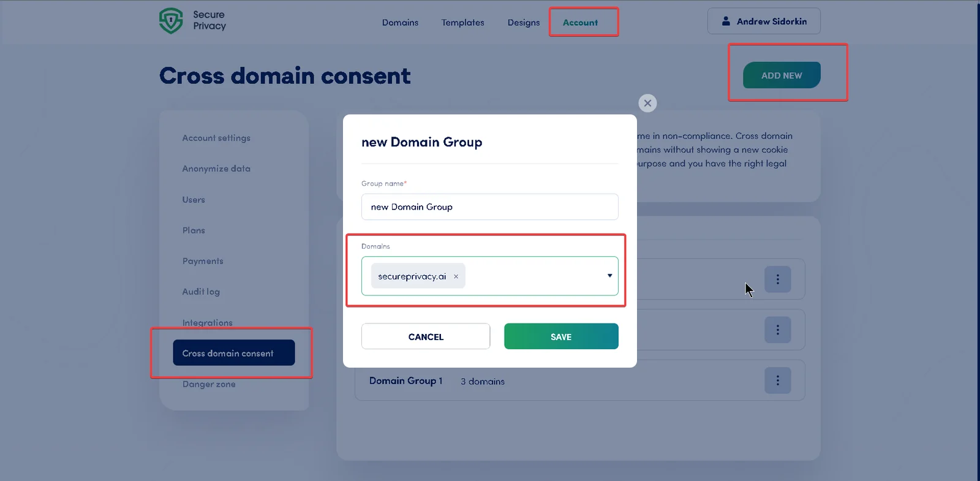Cancel the new Domain Group dialog
980x481 pixels.
[425, 336]
